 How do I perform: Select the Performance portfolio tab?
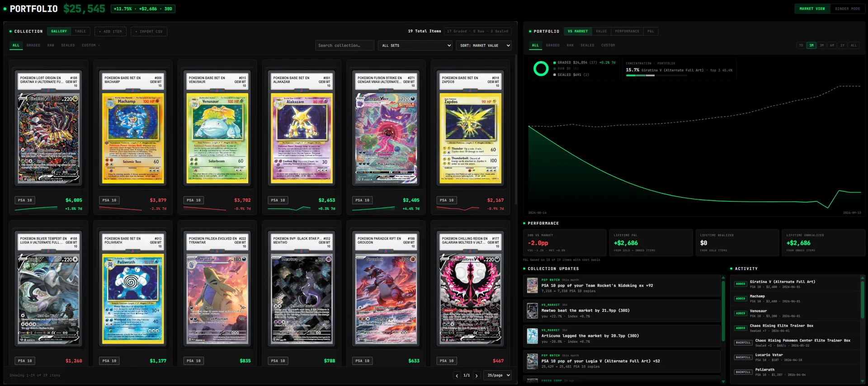point(627,31)
